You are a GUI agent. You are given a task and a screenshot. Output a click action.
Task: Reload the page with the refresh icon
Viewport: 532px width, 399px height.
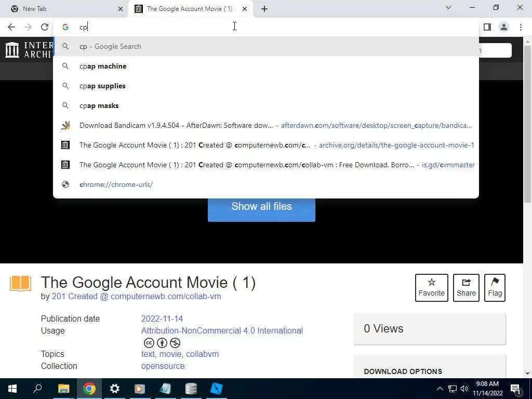[x=45, y=27]
